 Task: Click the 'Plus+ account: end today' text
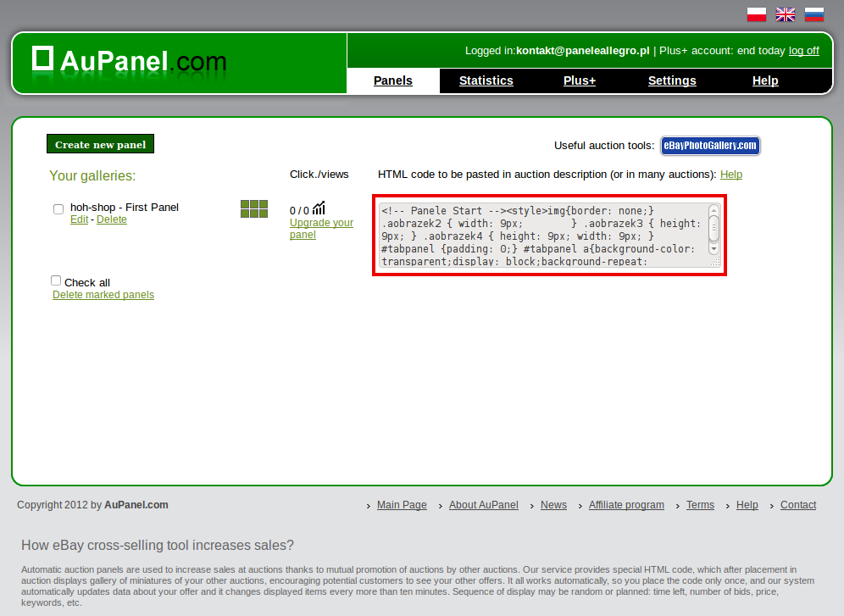click(722, 51)
